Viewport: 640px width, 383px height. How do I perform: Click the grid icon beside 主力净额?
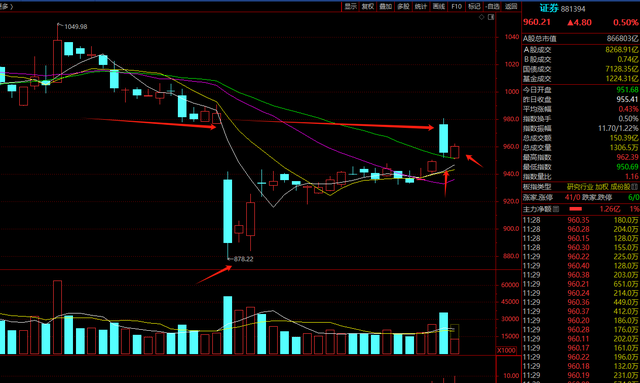[556, 209]
